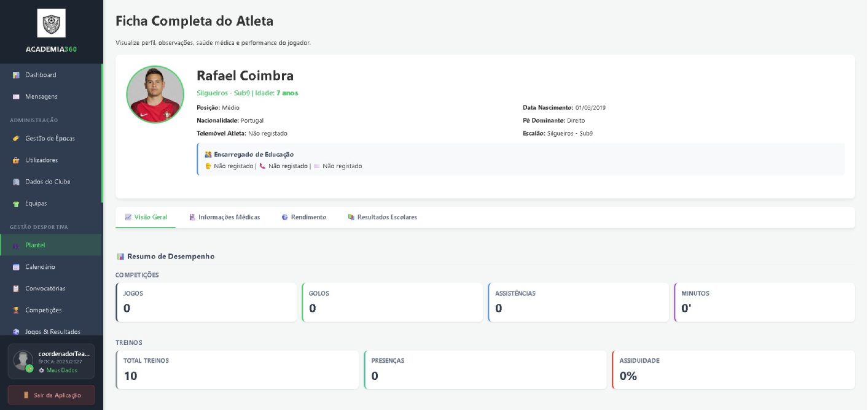Click the birth date 01/03/2019

click(590, 107)
